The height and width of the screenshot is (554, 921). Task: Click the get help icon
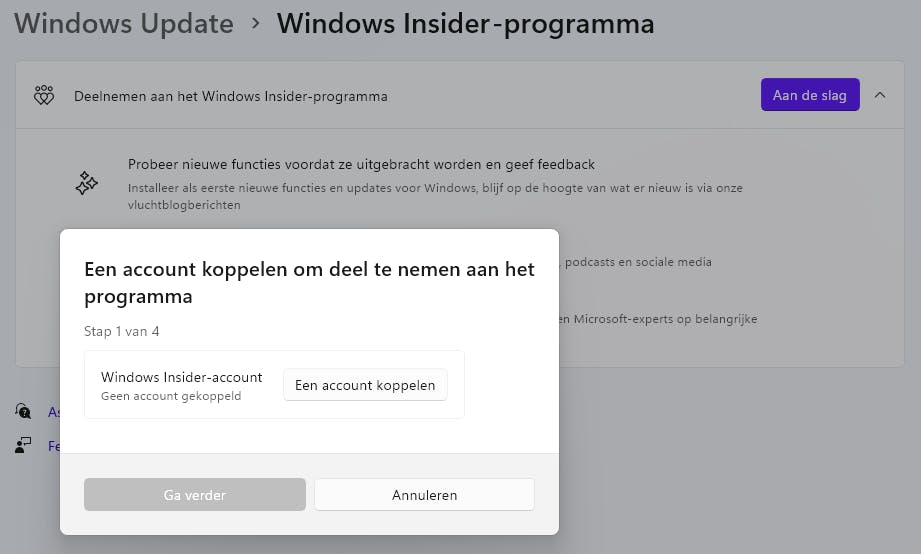pyautogui.click(x=23, y=411)
